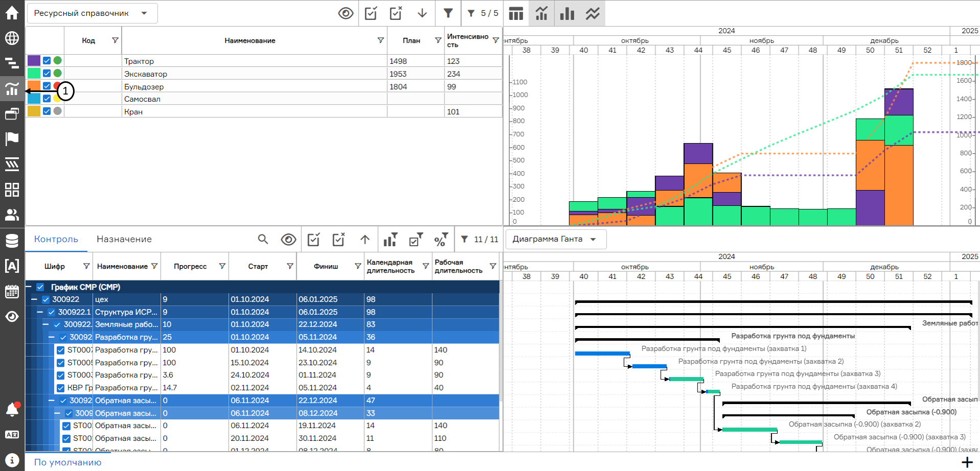Sort by Старт column header

258,266
